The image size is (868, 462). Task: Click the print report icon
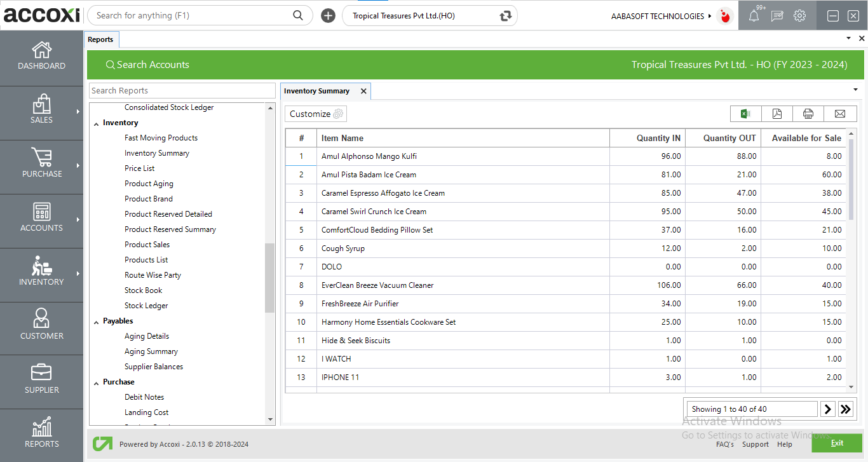(808, 114)
